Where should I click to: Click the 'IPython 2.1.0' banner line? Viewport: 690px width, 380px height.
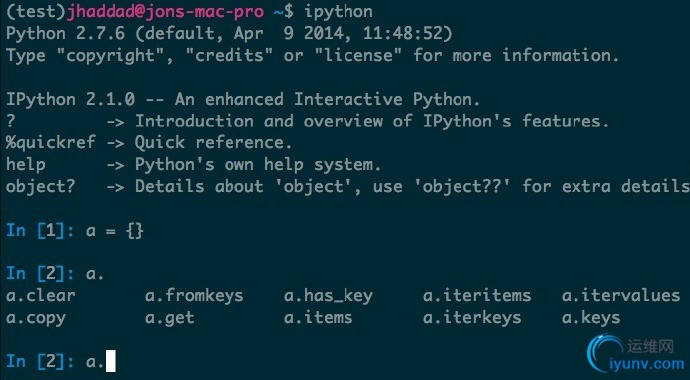point(243,99)
